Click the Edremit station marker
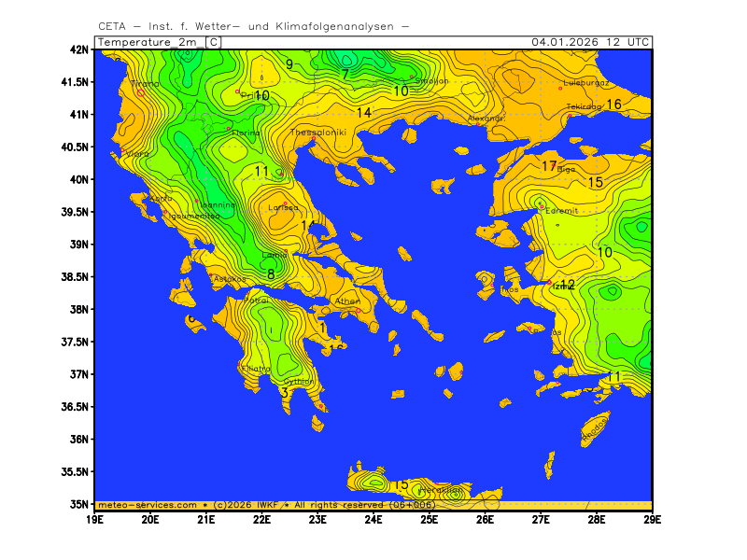 tap(541, 206)
